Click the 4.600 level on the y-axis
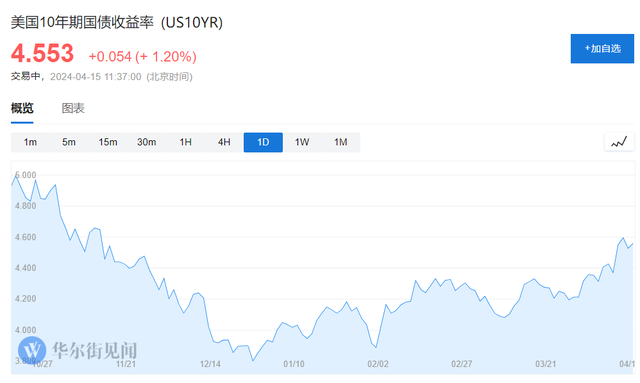Screen dimensions: 640x383 tap(26, 237)
